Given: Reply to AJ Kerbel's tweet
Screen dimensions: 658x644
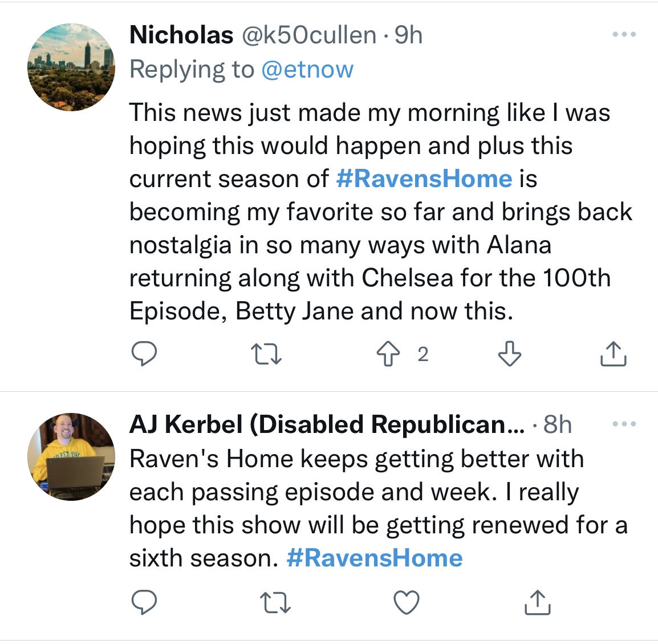Looking at the screenshot, I should [x=144, y=602].
